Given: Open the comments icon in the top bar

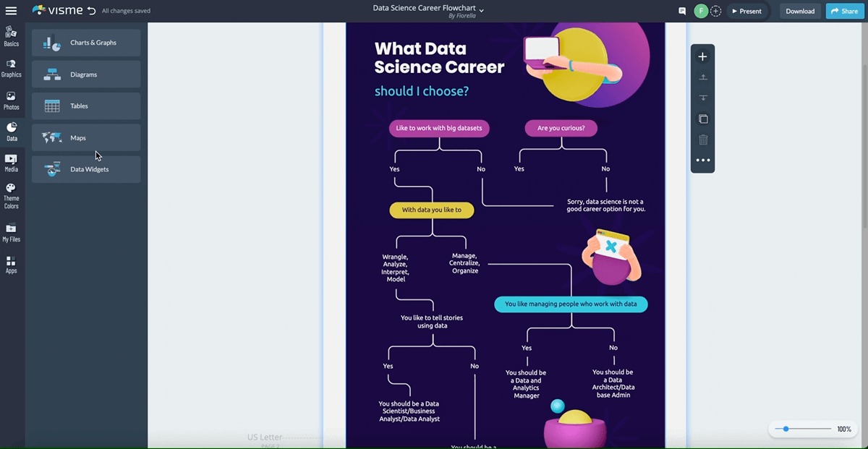Looking at the screenshot, I should coord(680,11).
